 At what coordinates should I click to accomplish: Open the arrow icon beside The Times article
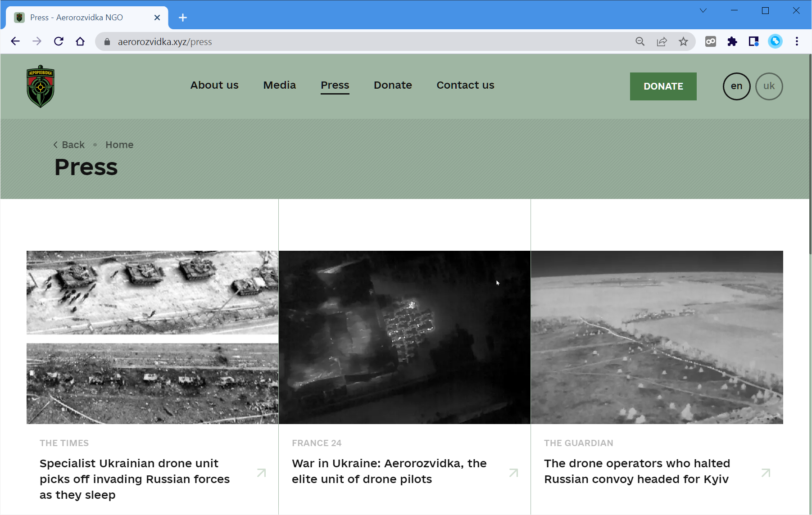(261, 473)
